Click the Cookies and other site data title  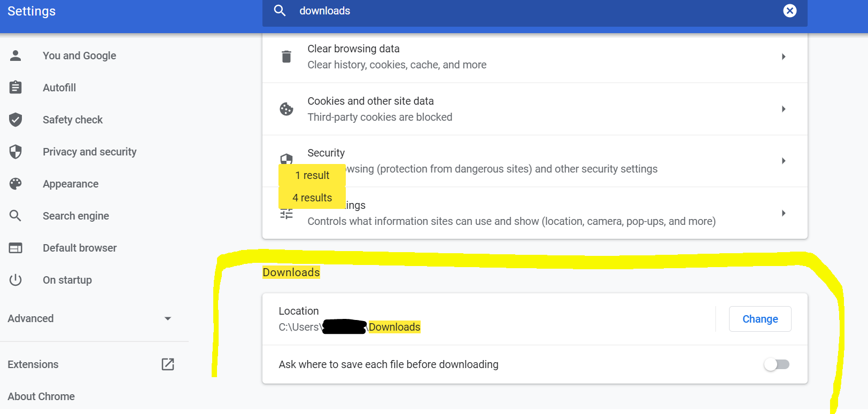point(370,101)
